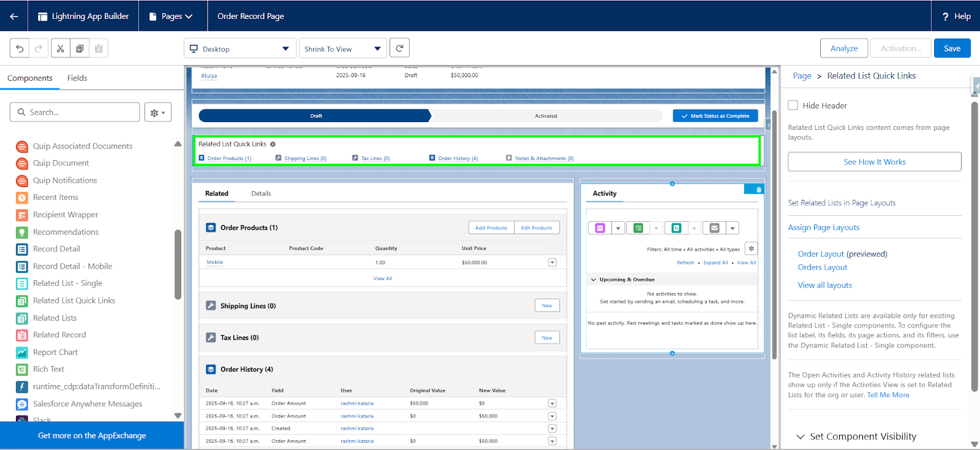Click the canvas Refresh icon
This screenshot has height=450, width=980.
pyautogui.click(x=399, y=48)
